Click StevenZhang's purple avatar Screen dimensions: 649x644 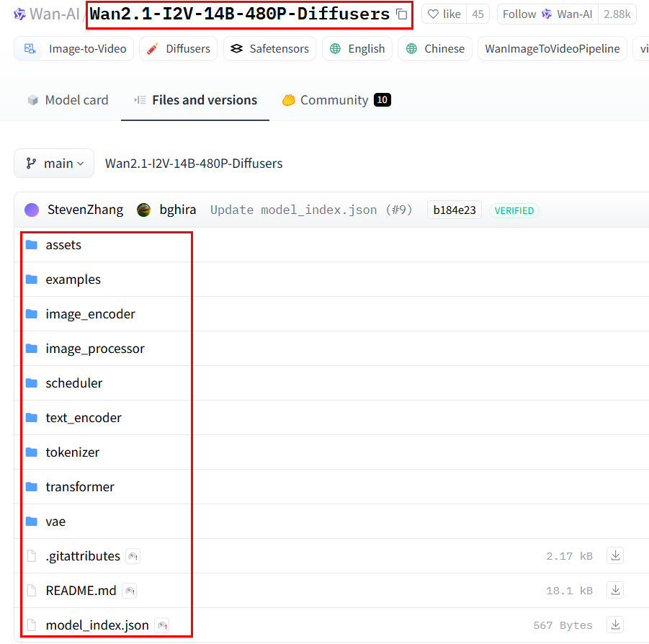click(32, 210)
